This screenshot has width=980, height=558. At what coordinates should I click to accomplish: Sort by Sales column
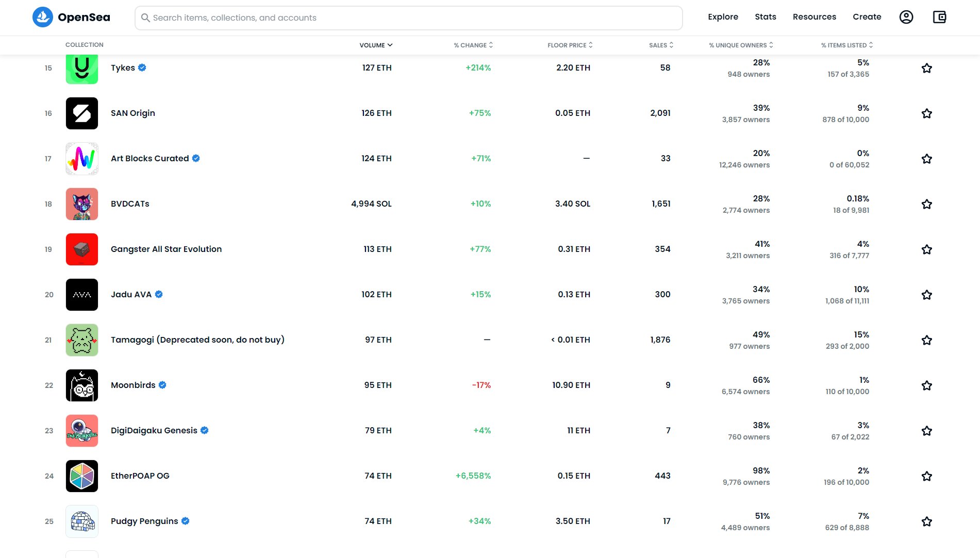tap(661, 45)
